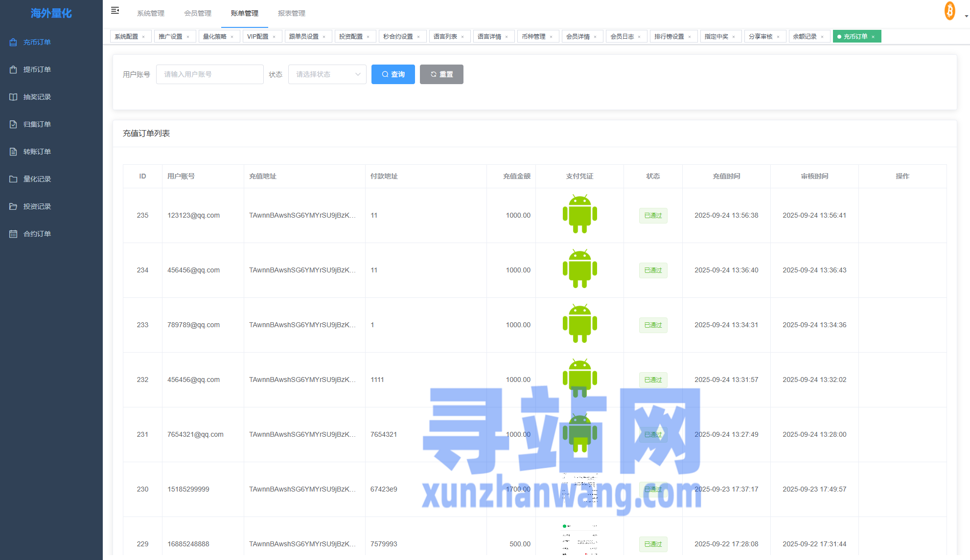Click the 合约订单 calendar icon
This screenshot has height=560, width=970.
point(13,234)
